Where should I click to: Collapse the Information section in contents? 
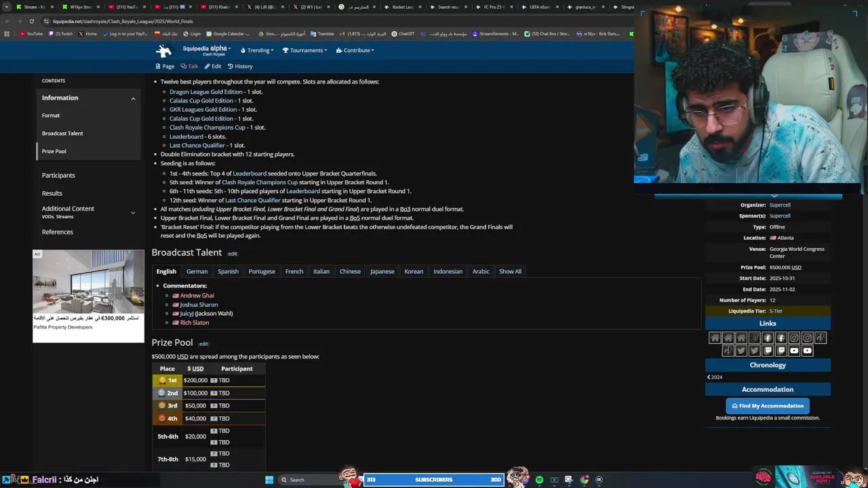133,98
